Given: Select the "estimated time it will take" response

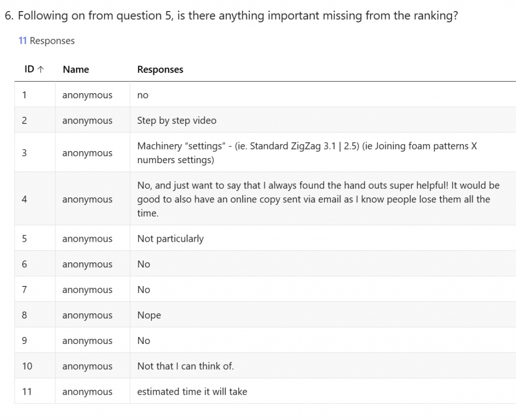Looking at the screenshot, I should (192, 391).
